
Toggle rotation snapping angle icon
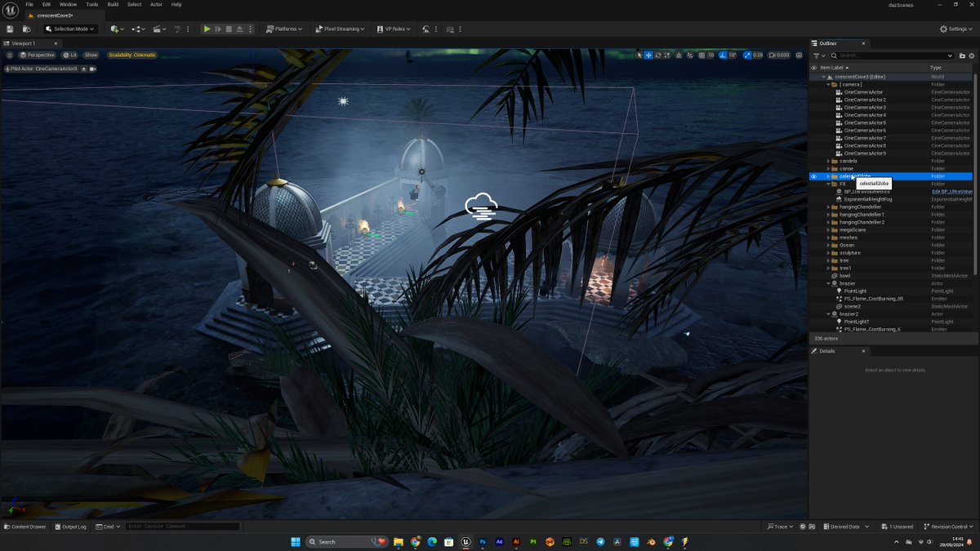pyautogui.click(x=723, y=55)
